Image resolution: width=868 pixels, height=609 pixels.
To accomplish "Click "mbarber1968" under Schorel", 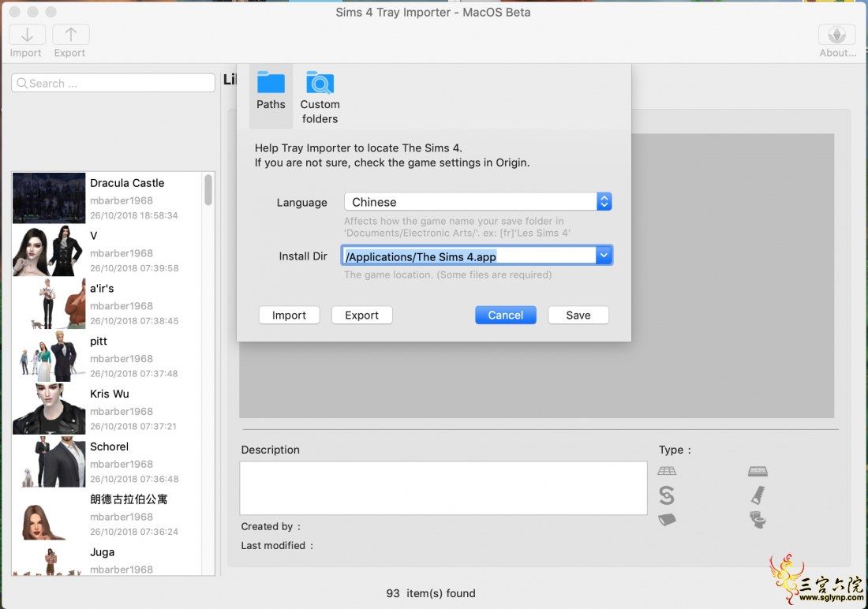I will (x=122, y=464).
